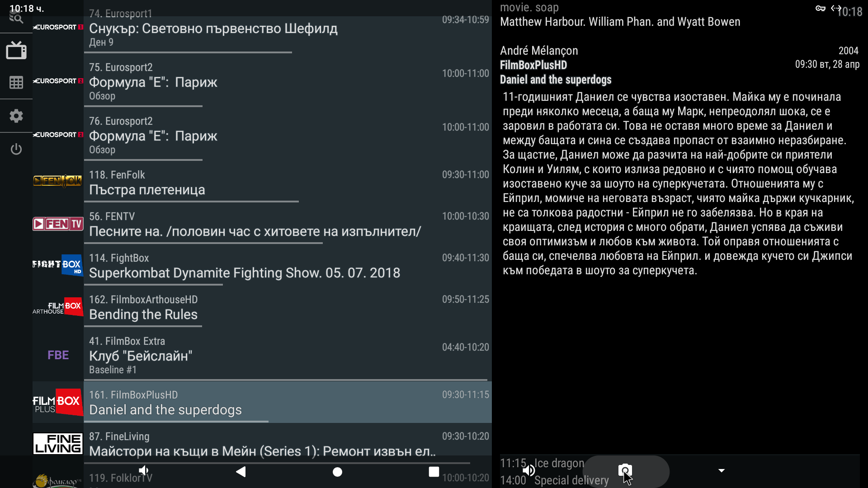Screen dimensions: 868x488
Task: Click the upcoming 11:15 Ice dragon entry
Action: click(x=542, y=463)
